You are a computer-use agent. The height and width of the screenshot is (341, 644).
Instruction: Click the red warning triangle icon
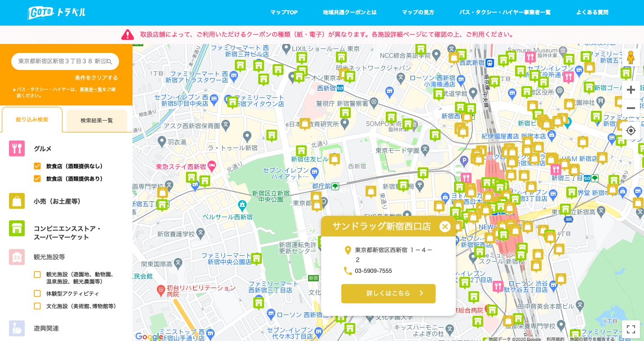click(128, 35)
